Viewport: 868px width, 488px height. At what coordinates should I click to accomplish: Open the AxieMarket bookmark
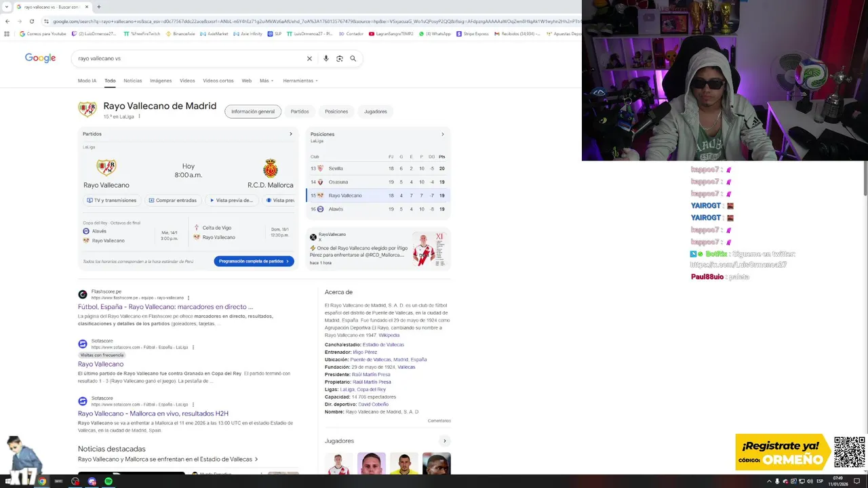pos(214,33)
